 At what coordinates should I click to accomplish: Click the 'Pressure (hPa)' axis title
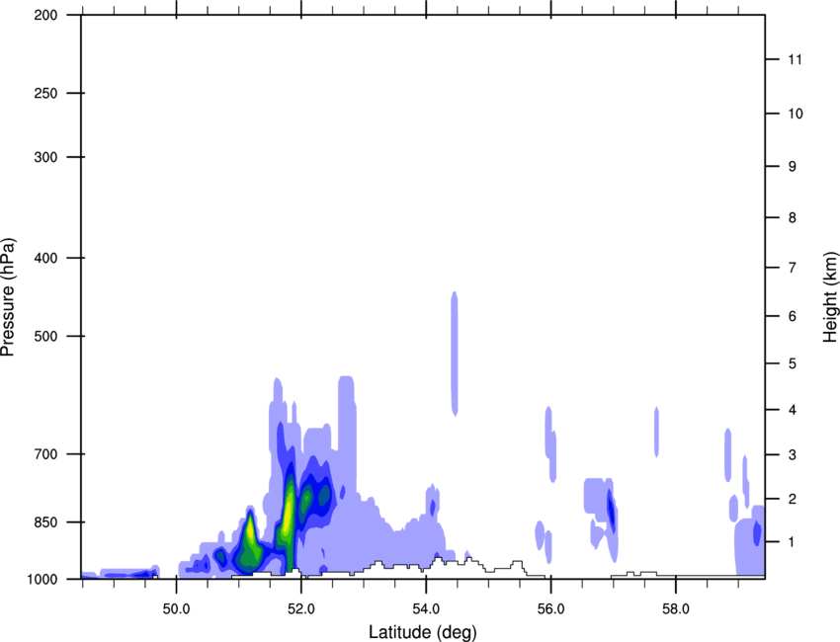pos(8,296)
